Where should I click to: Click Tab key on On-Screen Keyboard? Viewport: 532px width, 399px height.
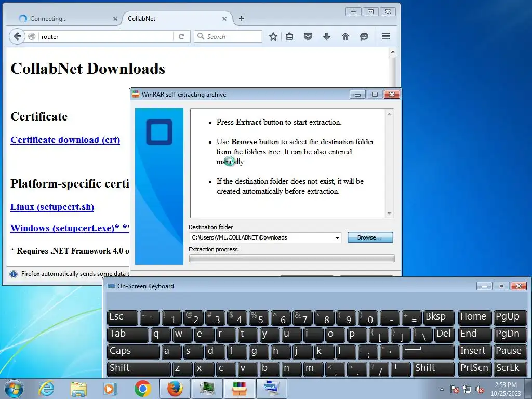(x=128, y=335)
